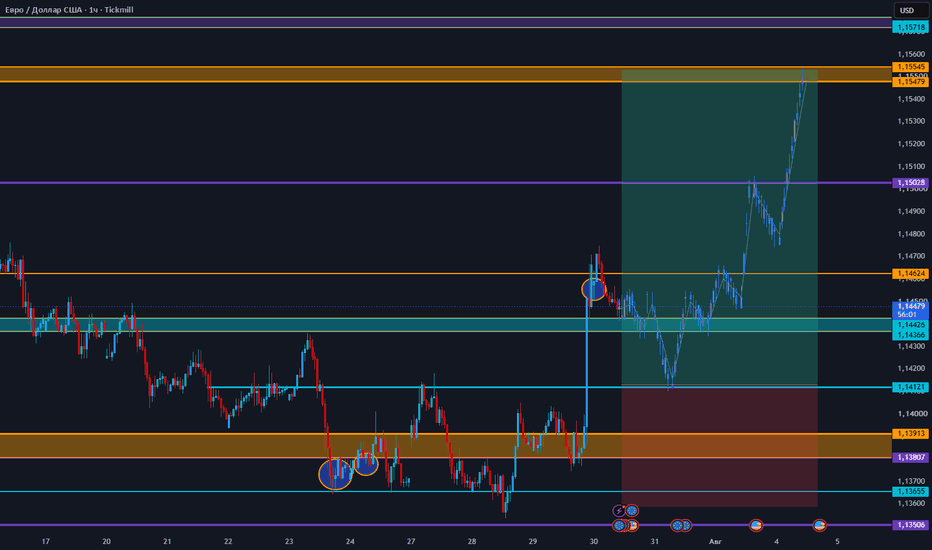The width and height of the screenshot is (932, 550).
Task: Select the small orange circle marker after 24
Action: (x=366, y=464)
